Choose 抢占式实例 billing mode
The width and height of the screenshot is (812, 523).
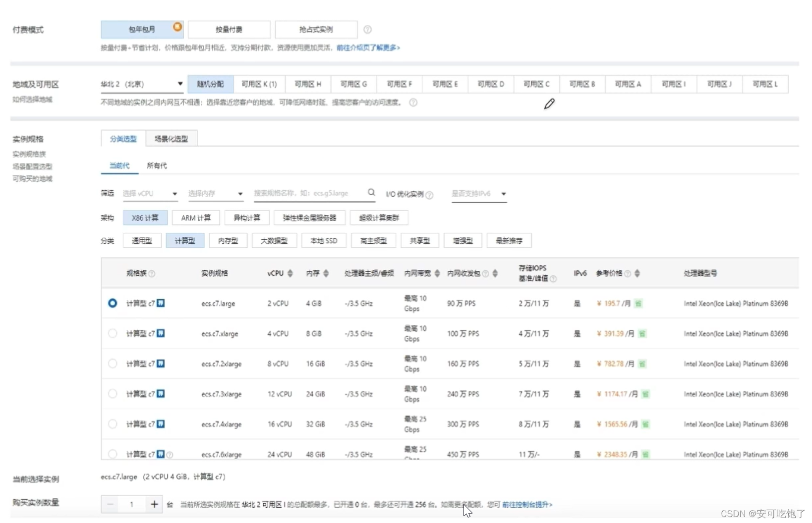point(316,30)
